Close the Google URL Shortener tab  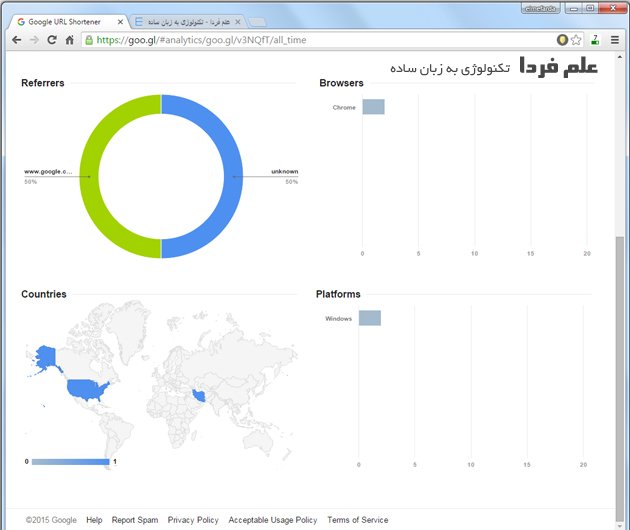point(121,21)
